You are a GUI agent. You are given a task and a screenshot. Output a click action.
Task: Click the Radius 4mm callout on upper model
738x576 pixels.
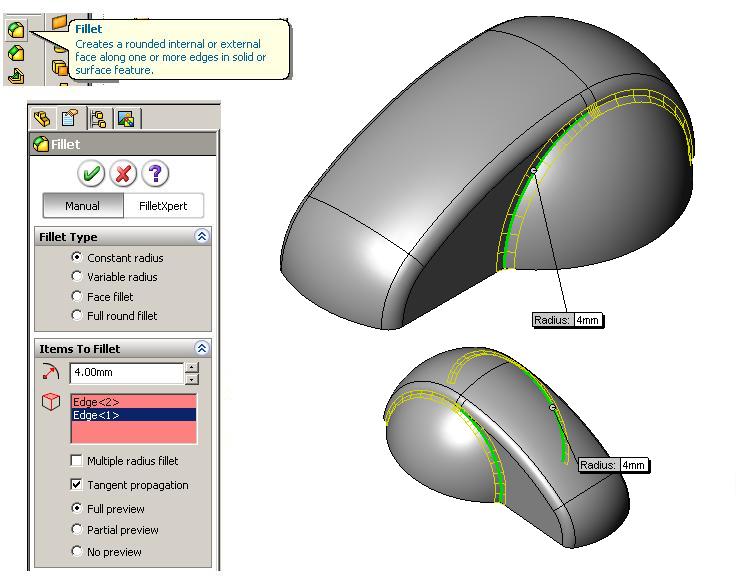[x=568, y=320]
